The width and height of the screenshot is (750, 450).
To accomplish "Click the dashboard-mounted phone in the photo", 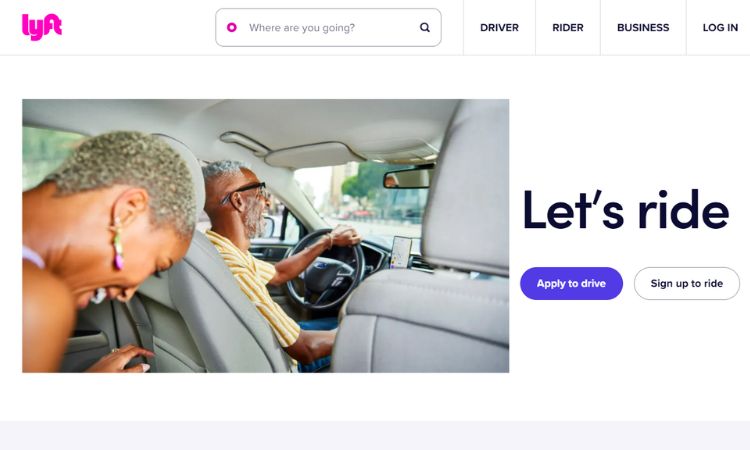I will point(401,252).
